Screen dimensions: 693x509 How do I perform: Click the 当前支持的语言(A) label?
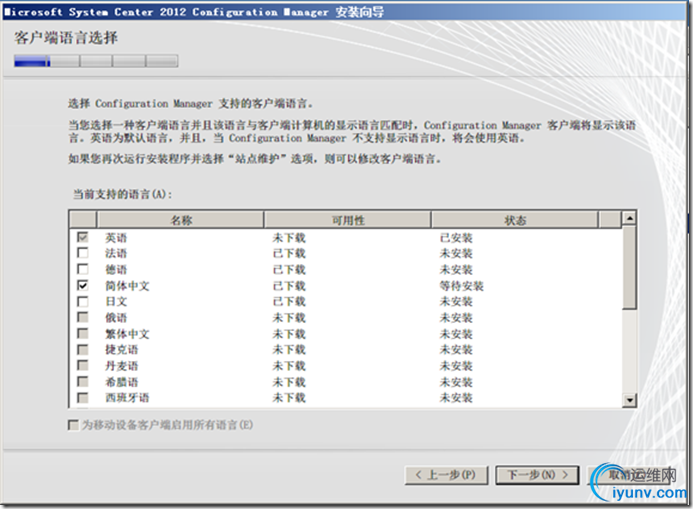tap(122, 194)
